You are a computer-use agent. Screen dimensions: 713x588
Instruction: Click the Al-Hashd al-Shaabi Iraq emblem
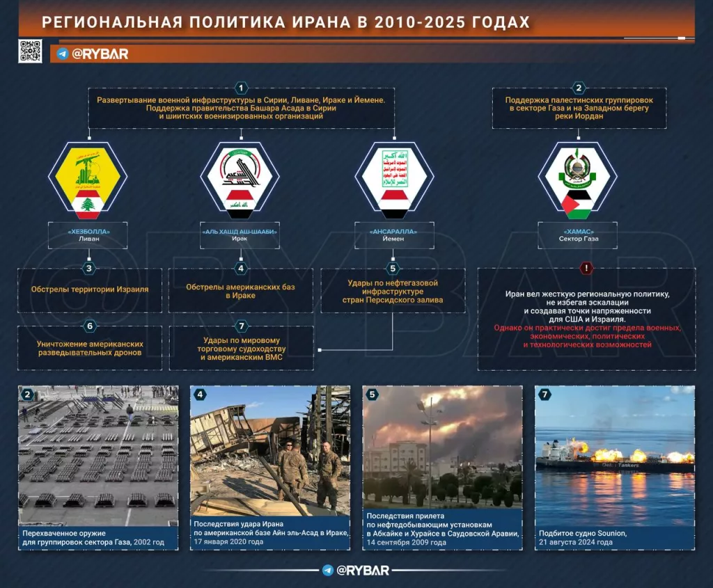pyautogui.click(x=239, y=177)
